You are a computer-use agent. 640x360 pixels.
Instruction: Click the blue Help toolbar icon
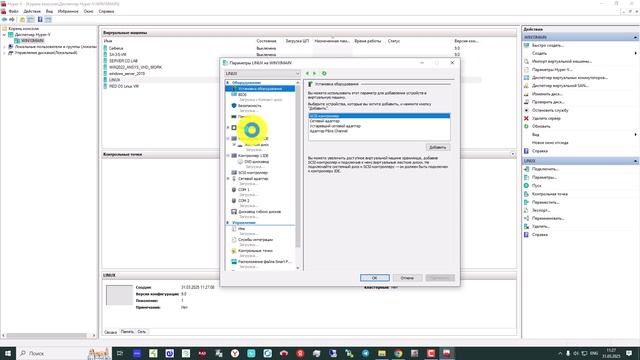click(40, 20)
